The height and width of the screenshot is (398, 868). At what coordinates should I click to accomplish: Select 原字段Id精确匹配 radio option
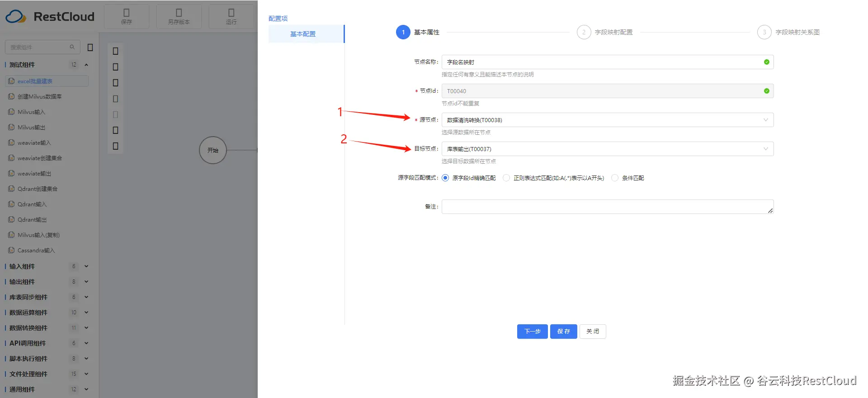[445, 178]
